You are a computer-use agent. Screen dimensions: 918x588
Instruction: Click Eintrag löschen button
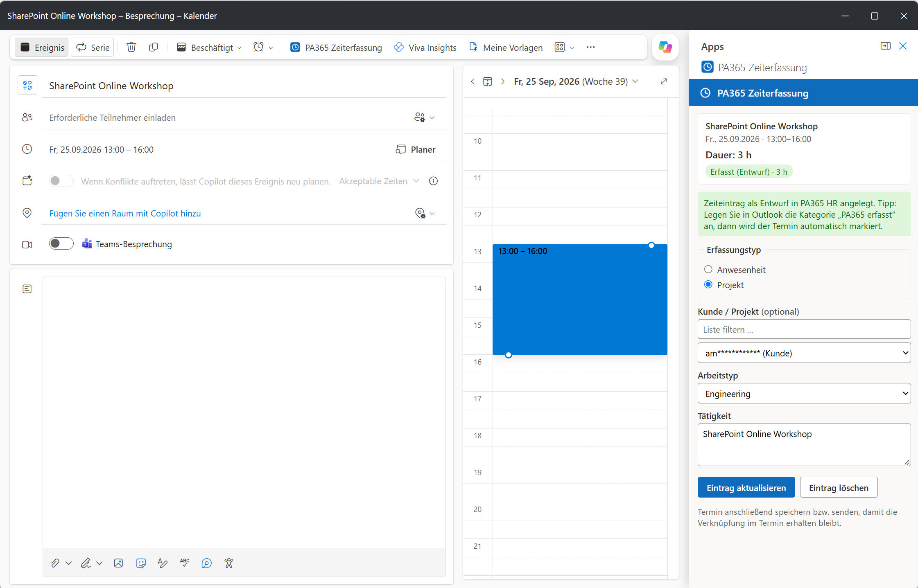[x=839, y=488]
